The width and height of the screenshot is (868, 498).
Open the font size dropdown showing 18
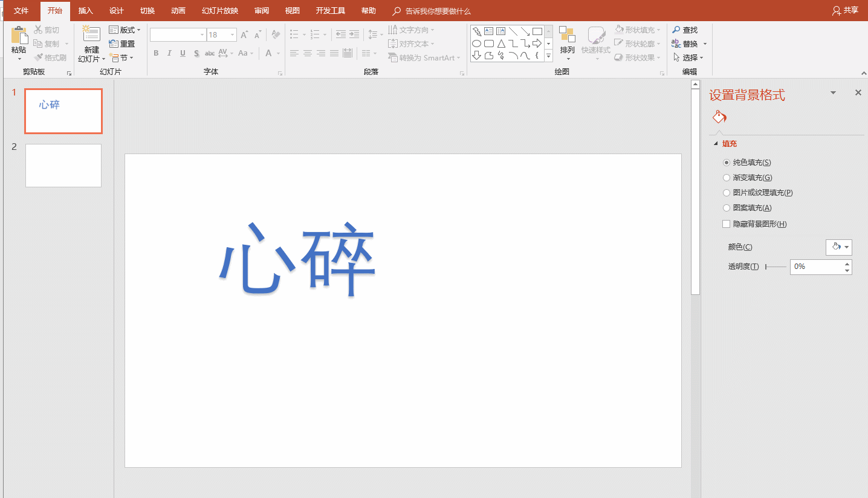pyautogui.click(x=232, y=35)
